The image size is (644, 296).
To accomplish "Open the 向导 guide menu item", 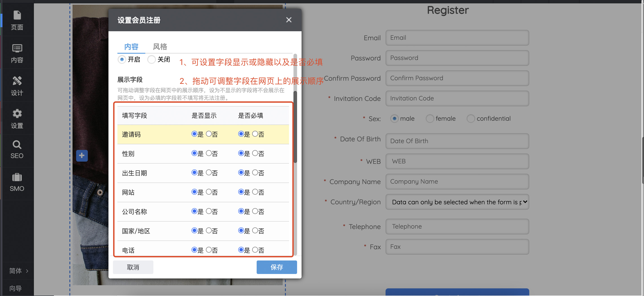I will [15, 288].
